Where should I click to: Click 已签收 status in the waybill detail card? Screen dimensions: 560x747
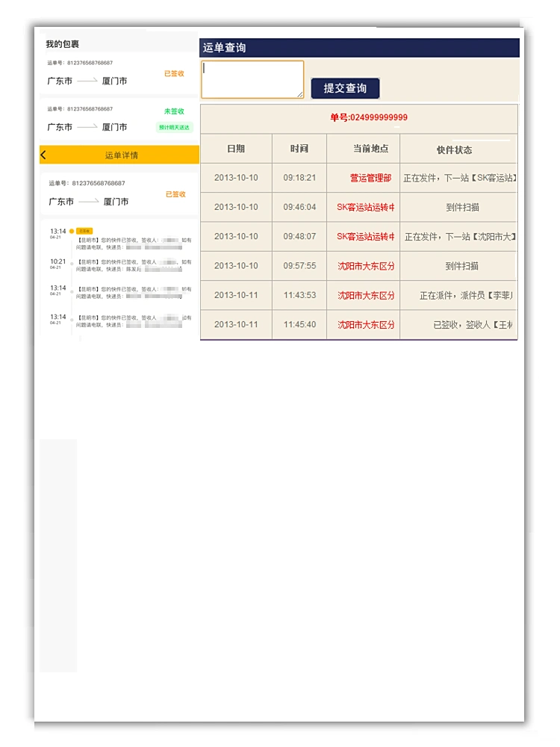click(x=175, y=194)
